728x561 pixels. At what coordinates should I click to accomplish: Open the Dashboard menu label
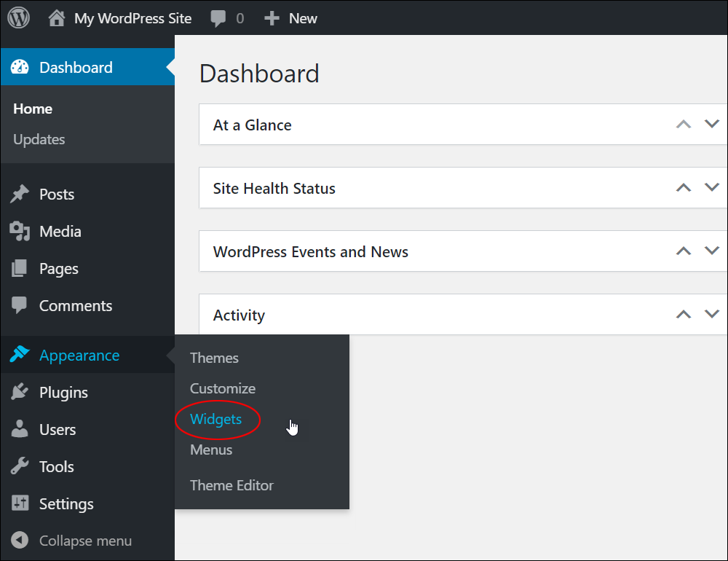pos(76,68)
